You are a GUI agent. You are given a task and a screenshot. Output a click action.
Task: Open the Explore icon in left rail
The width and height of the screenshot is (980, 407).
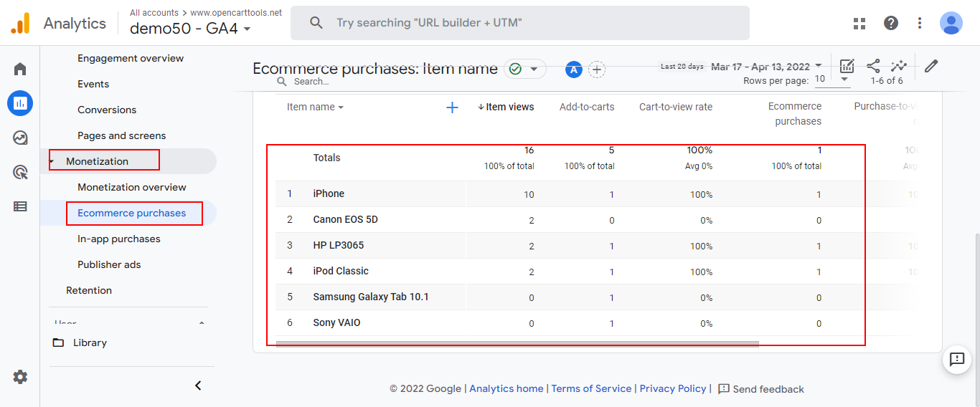(x=20, y=138)
